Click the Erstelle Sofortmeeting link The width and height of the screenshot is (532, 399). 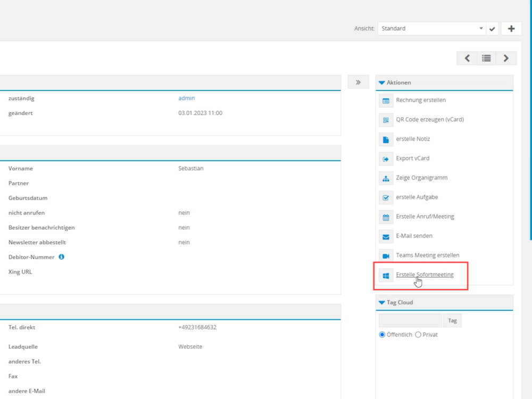click(425, 275)
